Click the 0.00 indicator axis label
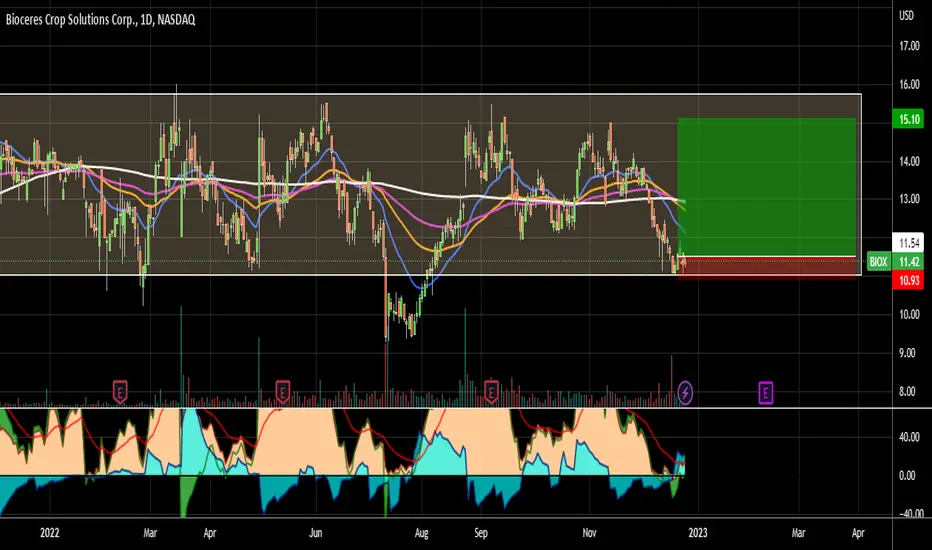Screen dimensions: 932x550 coord(907,476)
